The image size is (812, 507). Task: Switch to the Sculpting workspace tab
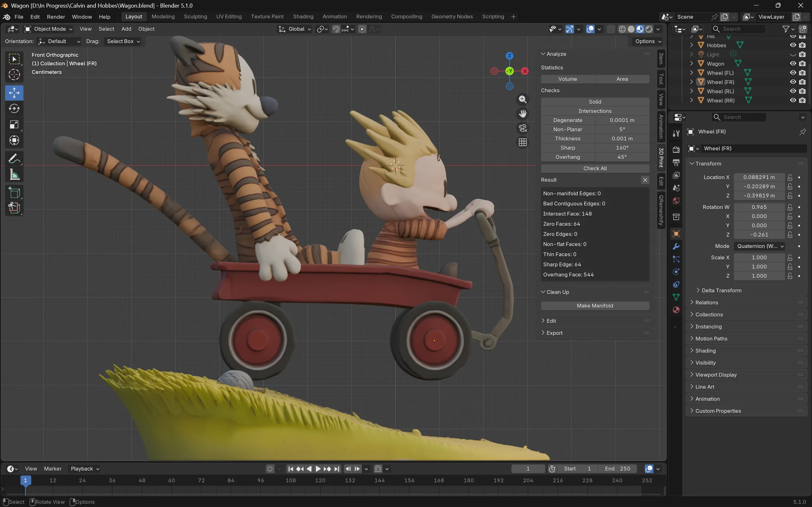[x=195, y=17]
